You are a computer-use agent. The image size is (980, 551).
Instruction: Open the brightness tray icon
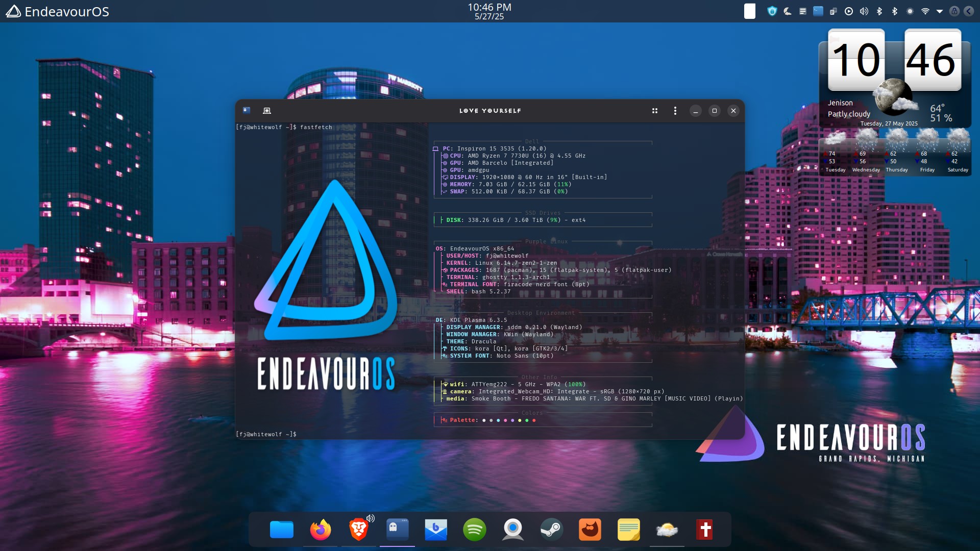(910, 11)
